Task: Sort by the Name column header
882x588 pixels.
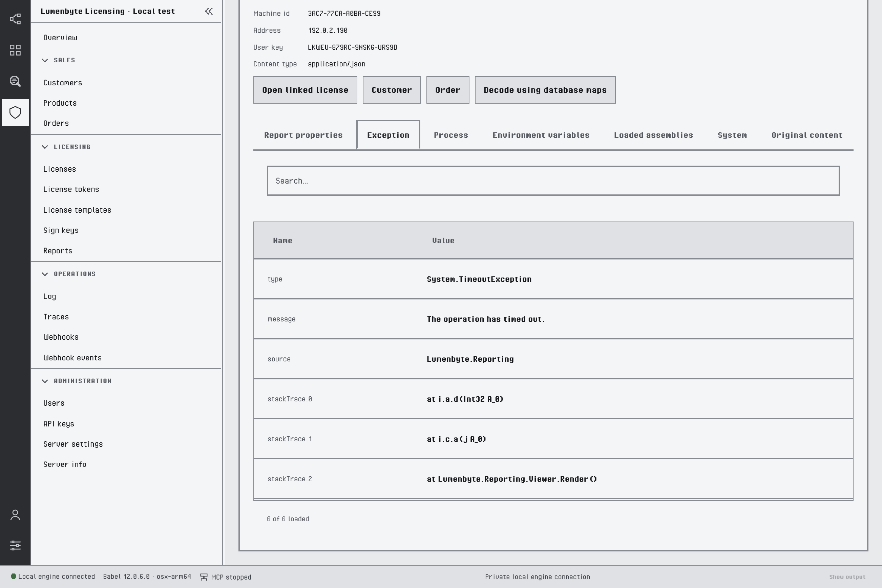Action: (282, 240)
